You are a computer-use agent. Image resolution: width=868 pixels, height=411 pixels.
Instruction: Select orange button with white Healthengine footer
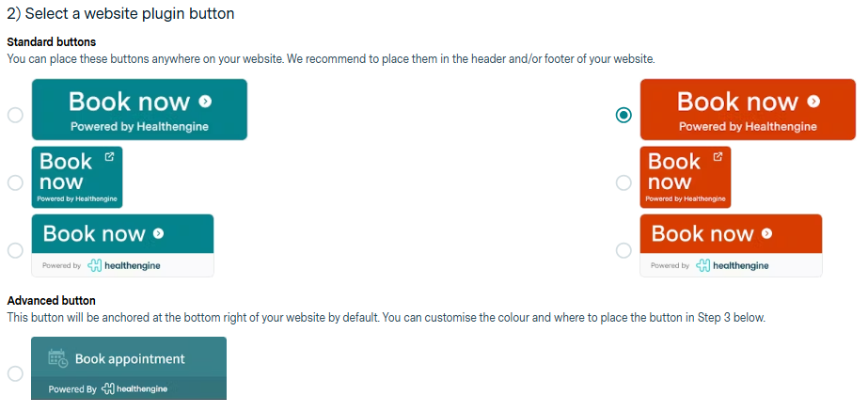click(623, 250)
